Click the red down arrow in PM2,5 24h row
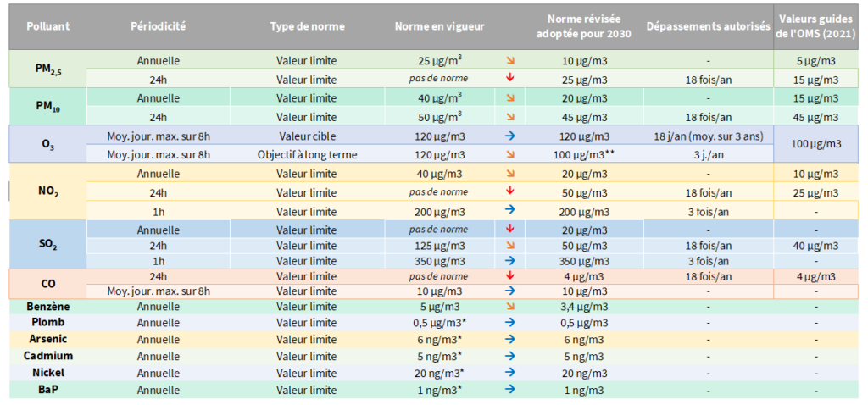 [510, 78]
